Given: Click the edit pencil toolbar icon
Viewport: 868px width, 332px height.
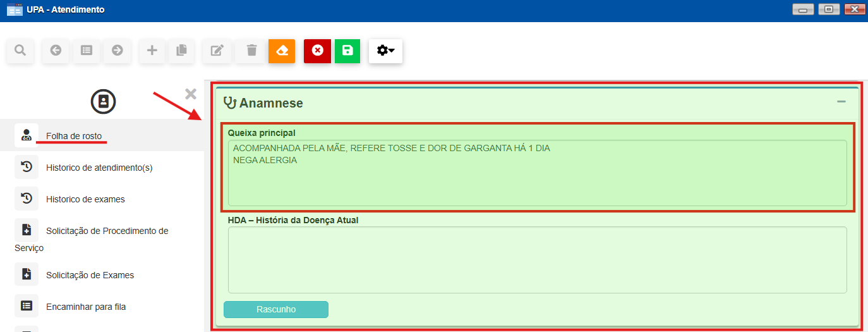Looking at the screenshot, I should coord(217,51).
